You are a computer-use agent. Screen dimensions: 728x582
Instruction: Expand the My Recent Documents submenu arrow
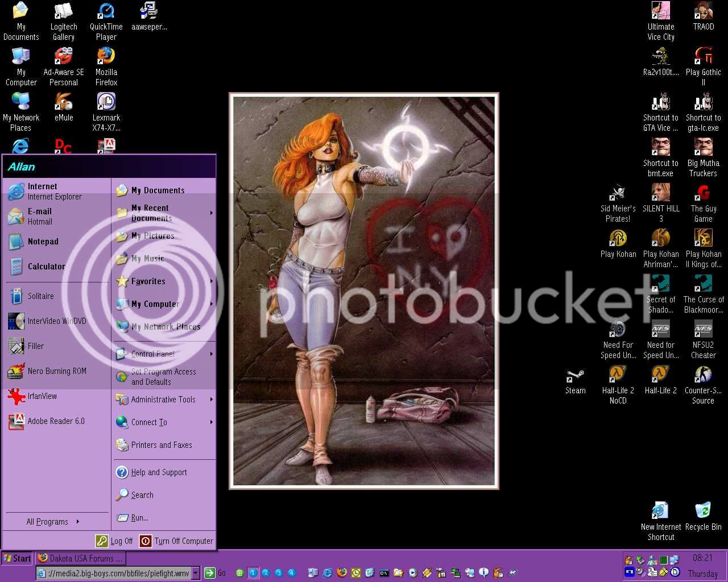[x=212, y=213]
